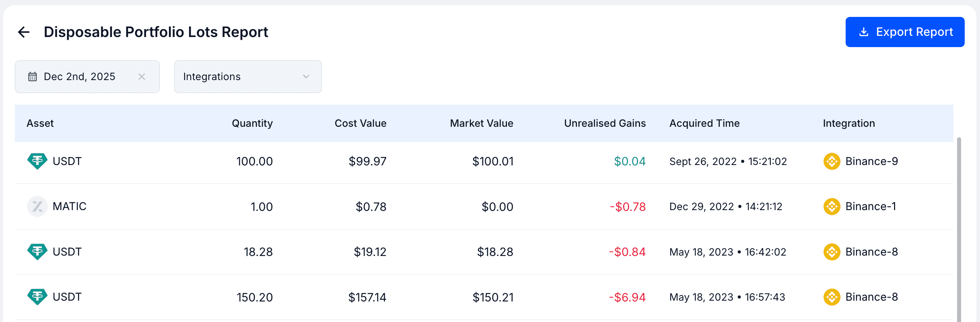Click the Market Value column header
The image size is (980, 322).
click(482, 123)
